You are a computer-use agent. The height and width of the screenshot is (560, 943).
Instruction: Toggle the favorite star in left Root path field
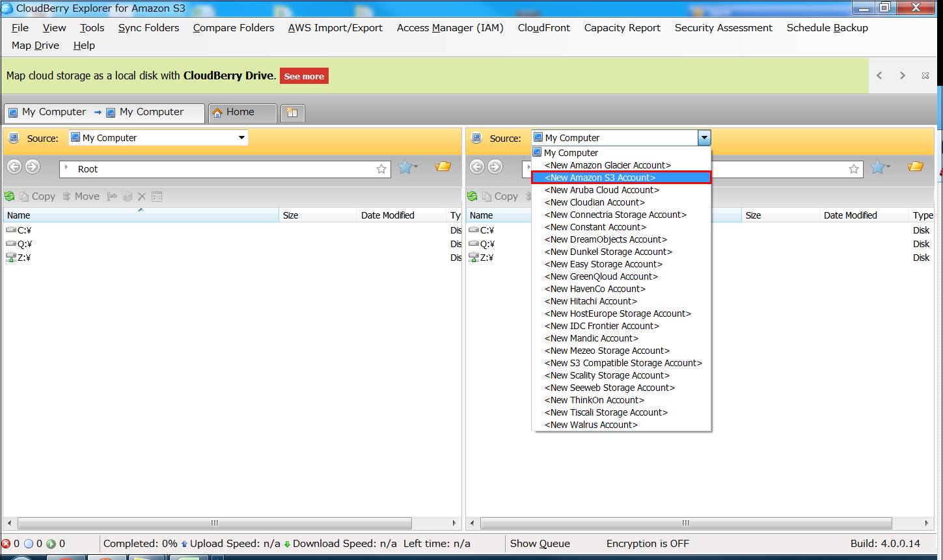381,169
